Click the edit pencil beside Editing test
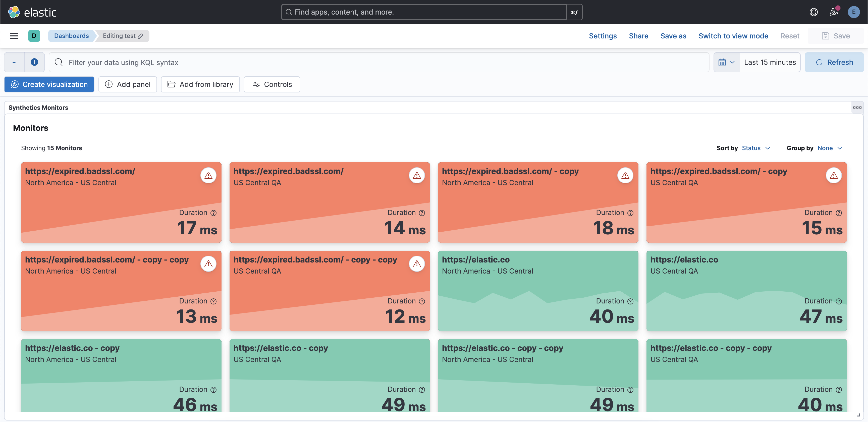 140,36
